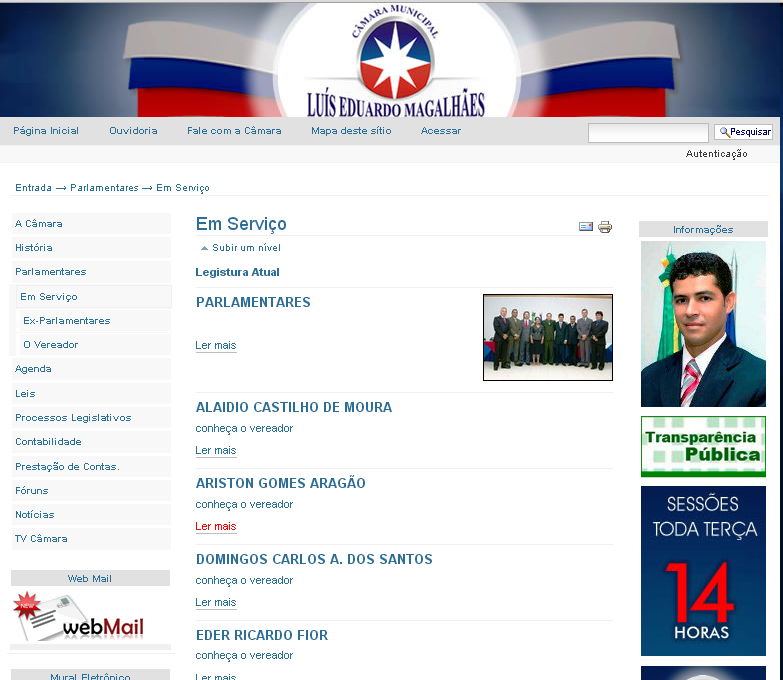
Task: Open Parlamentares in the left sidebar
Action: click(51, 272)
